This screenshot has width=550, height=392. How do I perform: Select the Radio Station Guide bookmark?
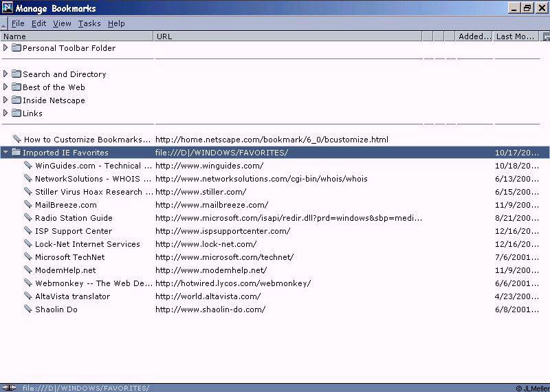[74, 218]
